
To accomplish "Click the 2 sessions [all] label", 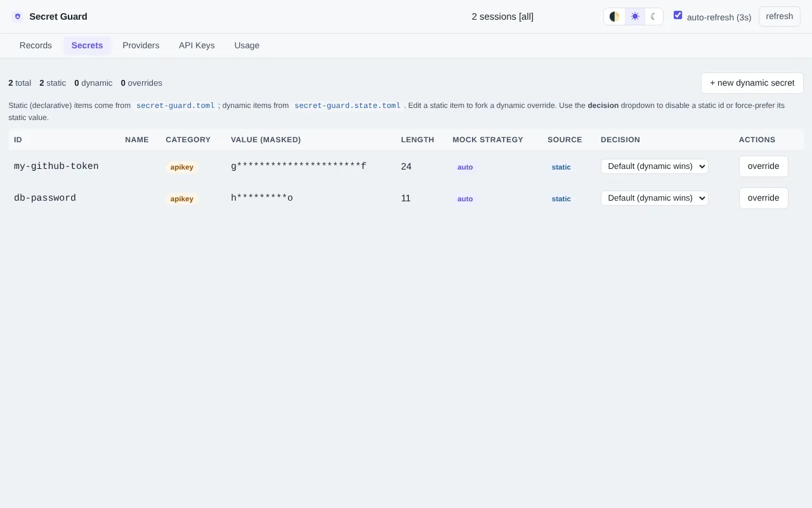I will 502,17.
